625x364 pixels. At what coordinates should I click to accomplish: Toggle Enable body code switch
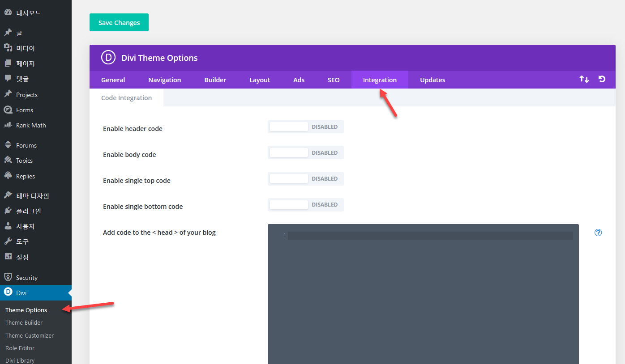click(306, 152)
